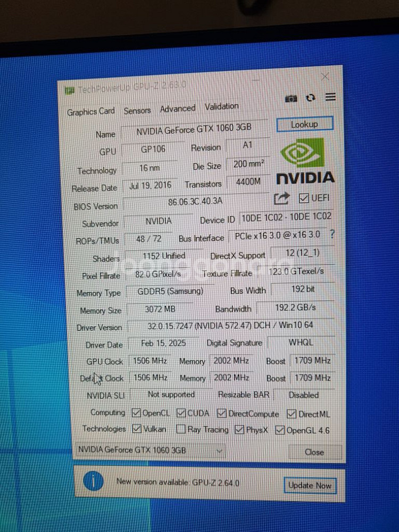Viewport: 399px width, 532px height.
Task: Click the Die Size value 200 mm²
Action: click(248, 164)
